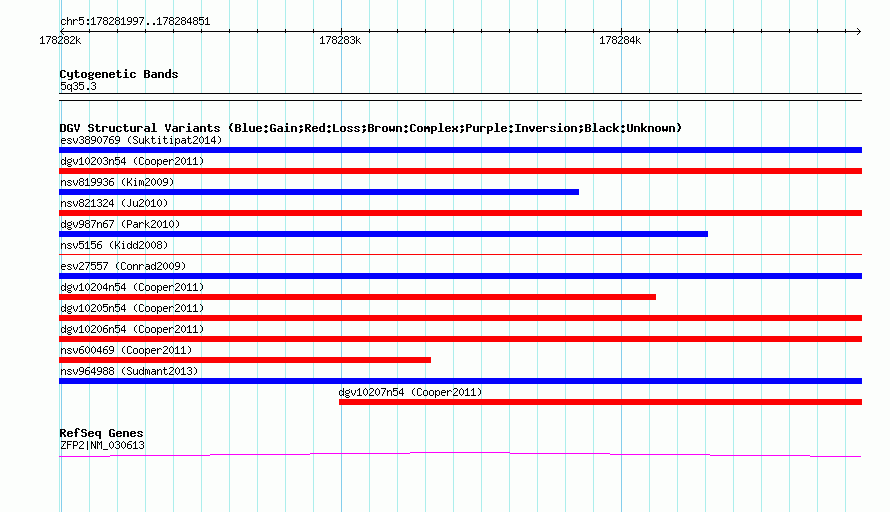The width and height of the screenshot is (890, 512).
Task: Select the 5q35.3 band label
Action: (x=78, y=86)
